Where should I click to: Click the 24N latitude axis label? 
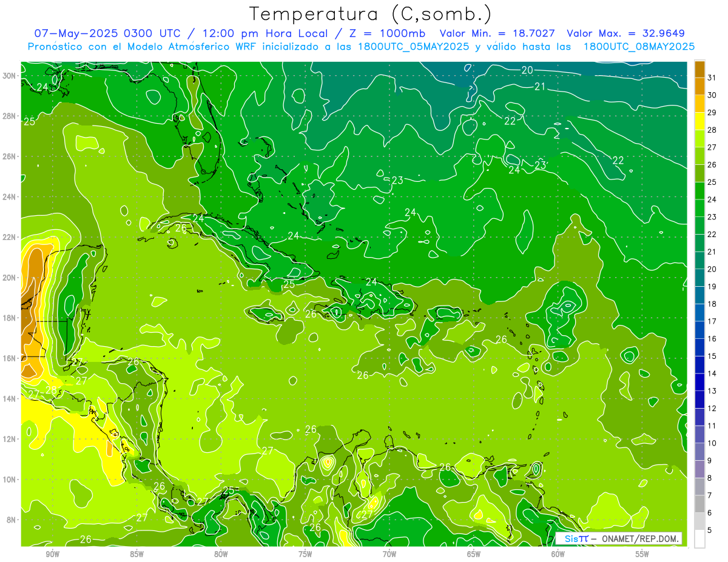(10, 196)
